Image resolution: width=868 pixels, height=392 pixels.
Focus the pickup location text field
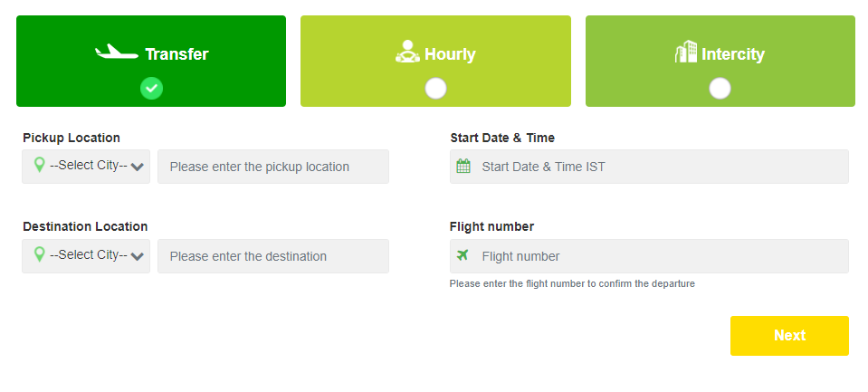273,166
